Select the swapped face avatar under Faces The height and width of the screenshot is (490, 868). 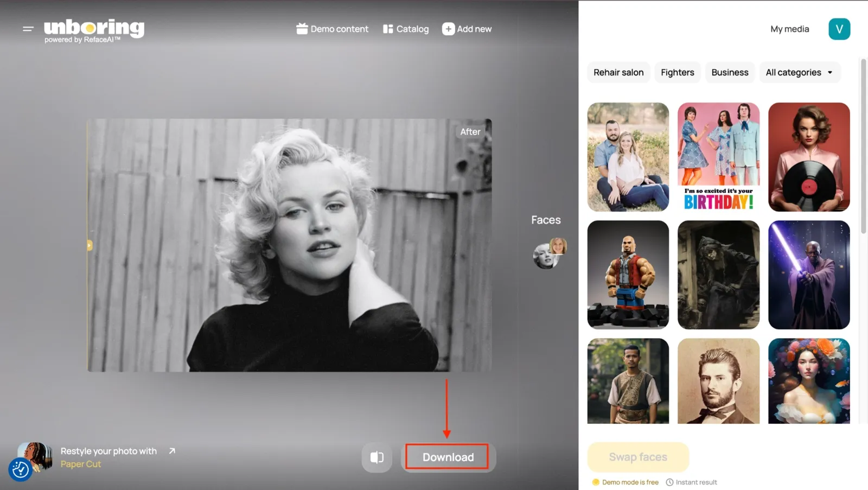(x=549, y=254)
